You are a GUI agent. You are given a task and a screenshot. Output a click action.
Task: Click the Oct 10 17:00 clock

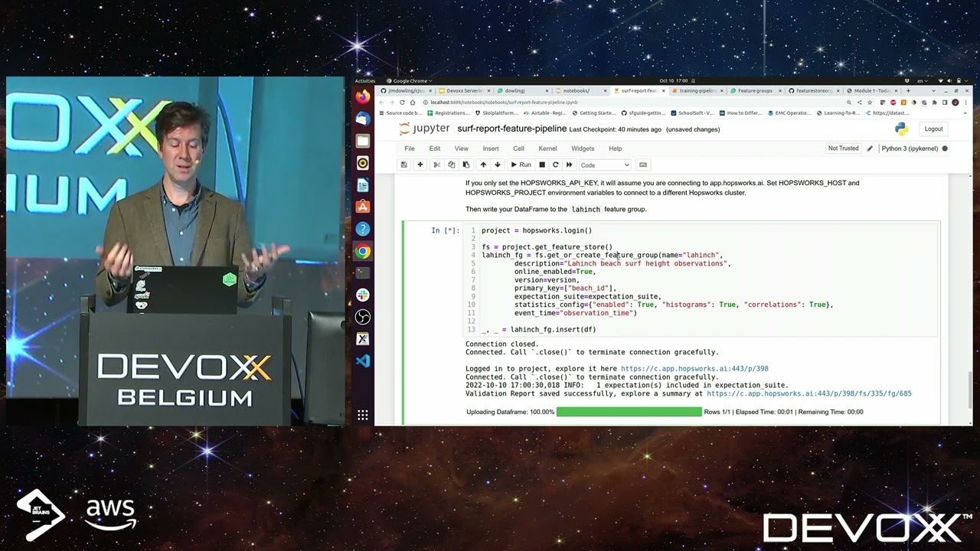tap(673, 81)
